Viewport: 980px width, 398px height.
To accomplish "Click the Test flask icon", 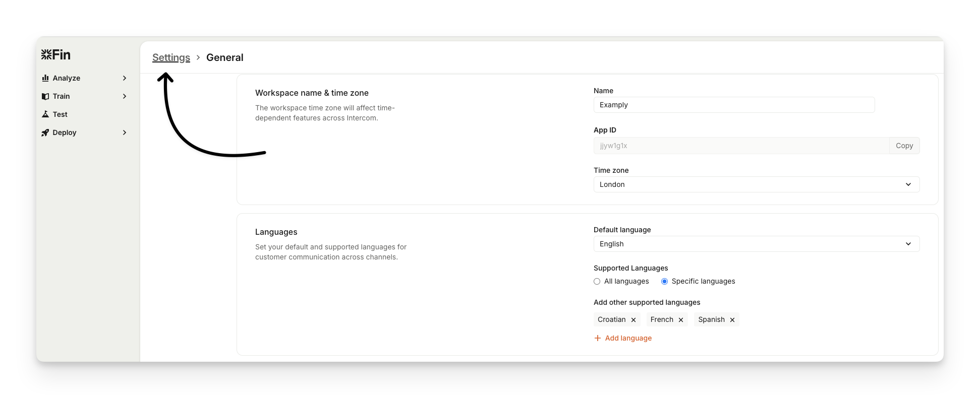I will pos(45,114).
